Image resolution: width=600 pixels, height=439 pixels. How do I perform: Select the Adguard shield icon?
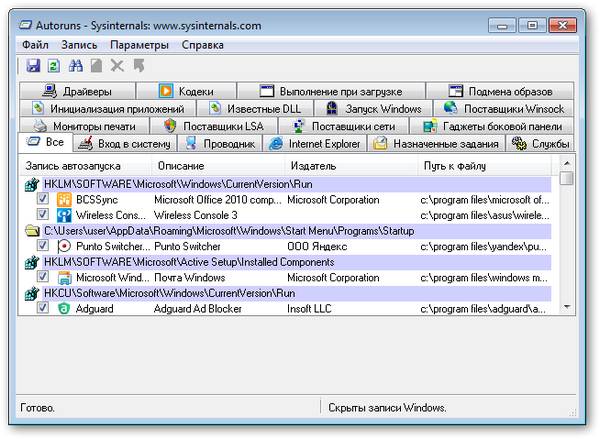click(64, 309)
